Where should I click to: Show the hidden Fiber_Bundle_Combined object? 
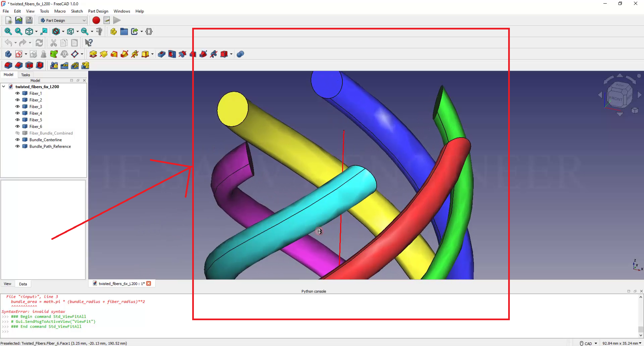click(x=17, y=133)
